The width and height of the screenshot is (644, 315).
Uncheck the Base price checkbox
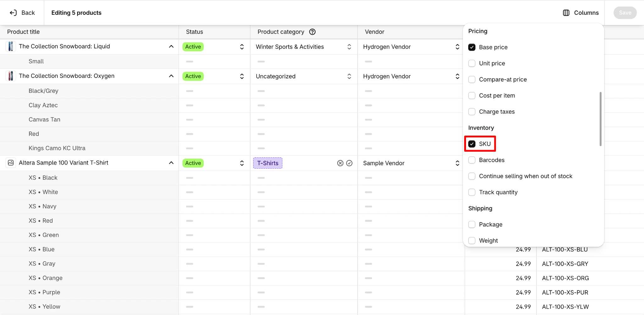pyautogui.click(x=472, y=47)
